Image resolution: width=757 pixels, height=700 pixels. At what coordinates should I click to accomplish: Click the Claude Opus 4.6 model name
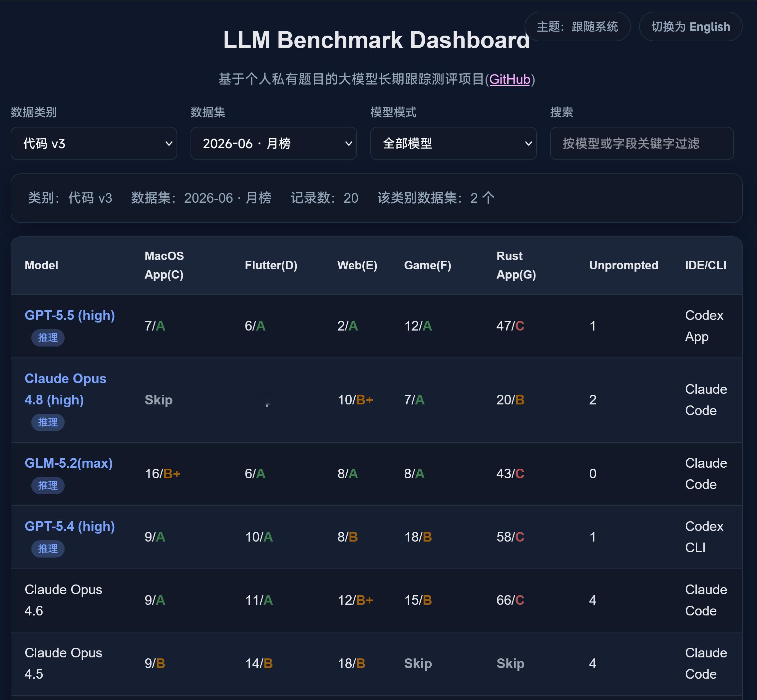63,600
